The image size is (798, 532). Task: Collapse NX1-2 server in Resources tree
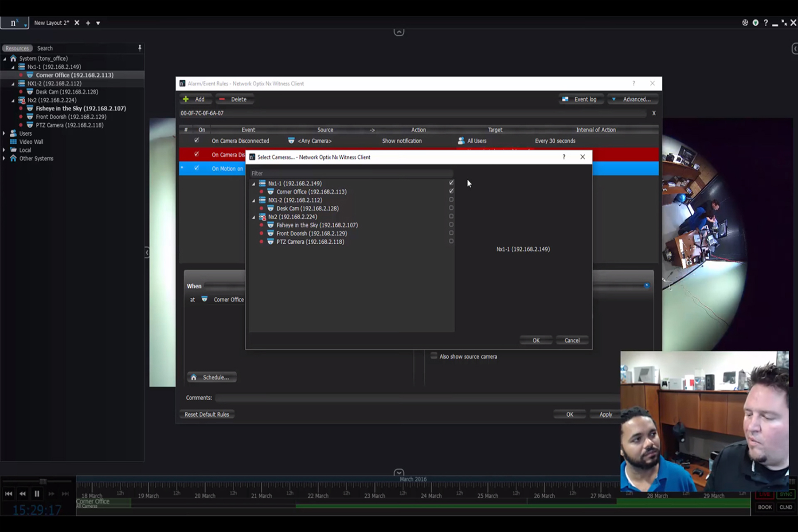[13, 84]
